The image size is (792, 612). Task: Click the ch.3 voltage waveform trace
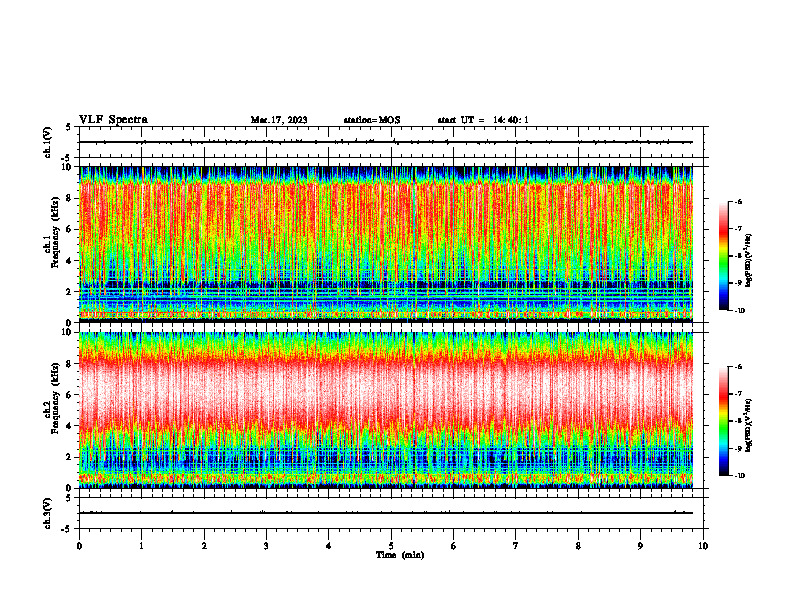click(x=386, y=513)
